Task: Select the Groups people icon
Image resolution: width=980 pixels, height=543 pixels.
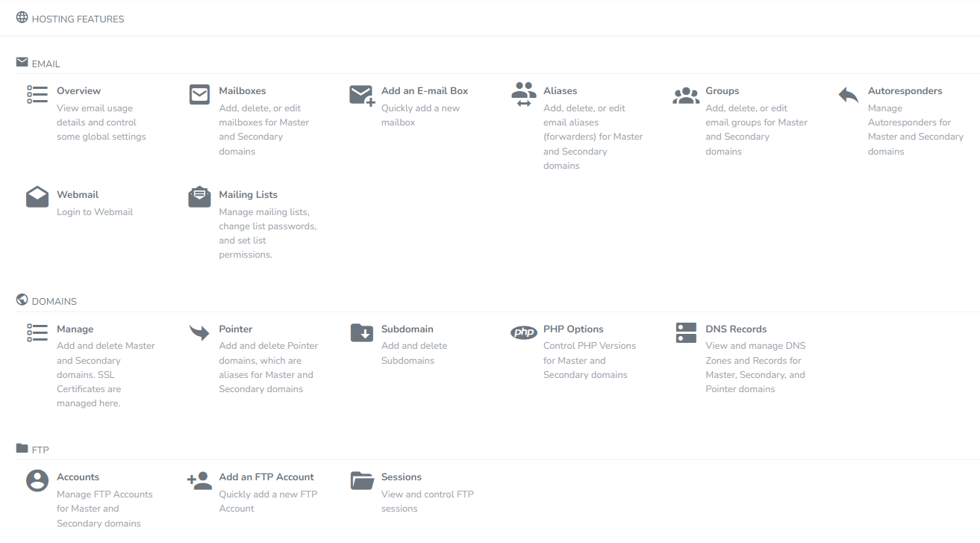Action: pos(685,94)
